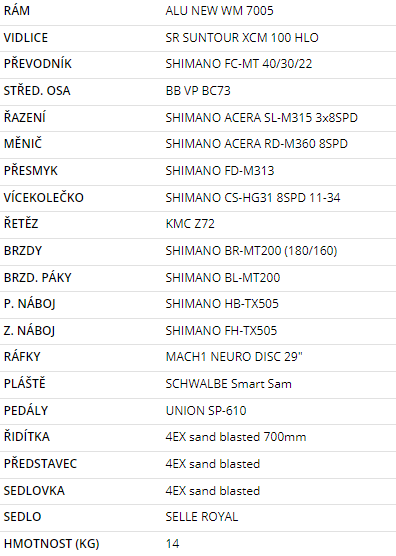The width and height of the screenshot is (396, 556).
Task: Click the ŘAZENÍ row label
Action: [24, 117]
